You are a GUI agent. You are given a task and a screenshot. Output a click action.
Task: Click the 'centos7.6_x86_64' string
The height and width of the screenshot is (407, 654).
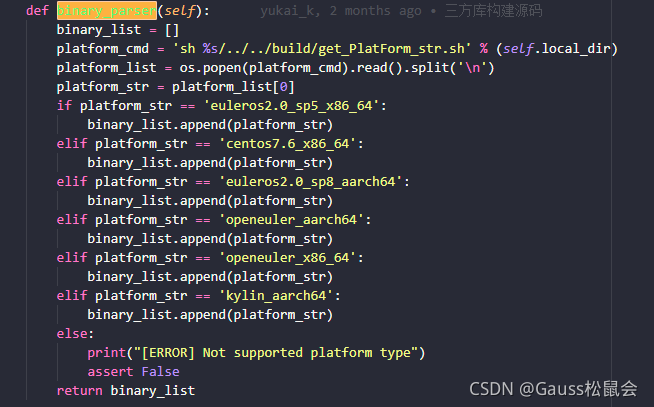(287, 143)
